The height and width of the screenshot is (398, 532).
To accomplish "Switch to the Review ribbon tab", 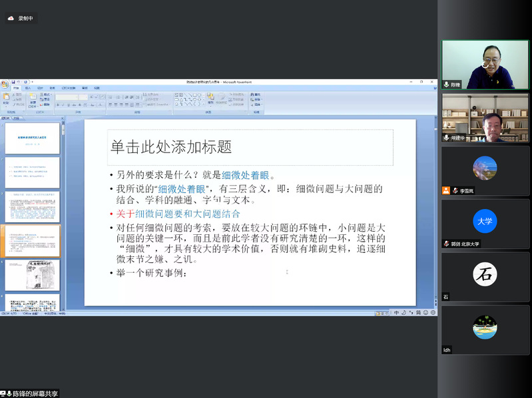I will [x=85, y=88].
